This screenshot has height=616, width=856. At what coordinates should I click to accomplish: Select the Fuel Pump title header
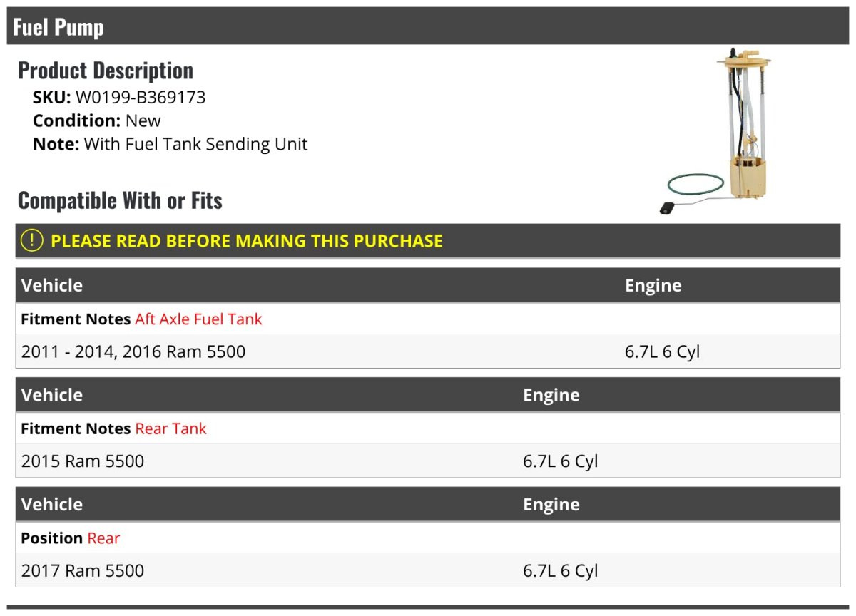tap(58, 27)
